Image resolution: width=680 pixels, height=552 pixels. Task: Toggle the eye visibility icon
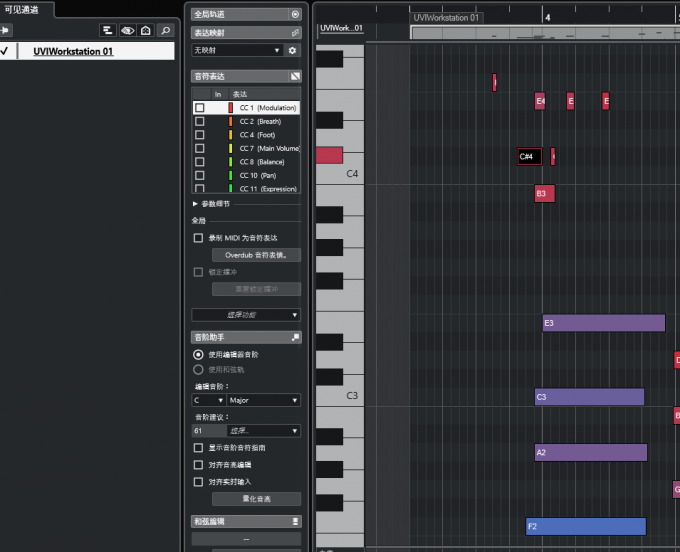(128, 30)
